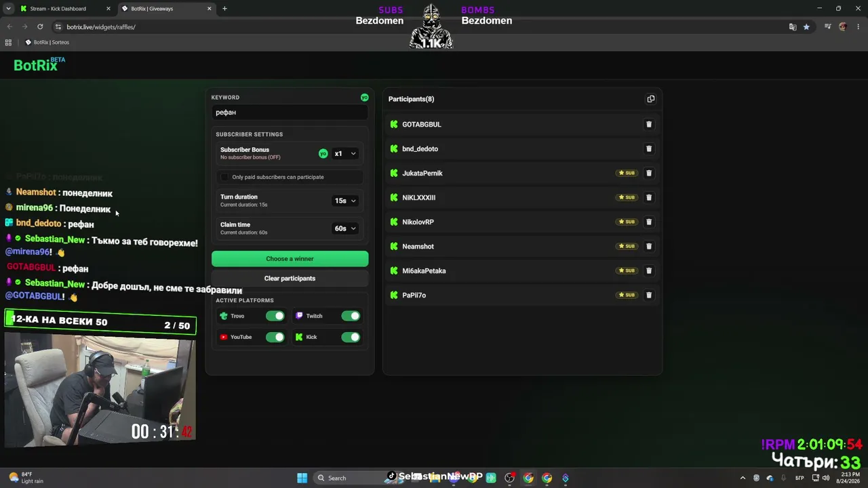Viewport: 868px width, 488px height.
Task: Open the Windows Start menu
Action: click(x=302, y=478)
